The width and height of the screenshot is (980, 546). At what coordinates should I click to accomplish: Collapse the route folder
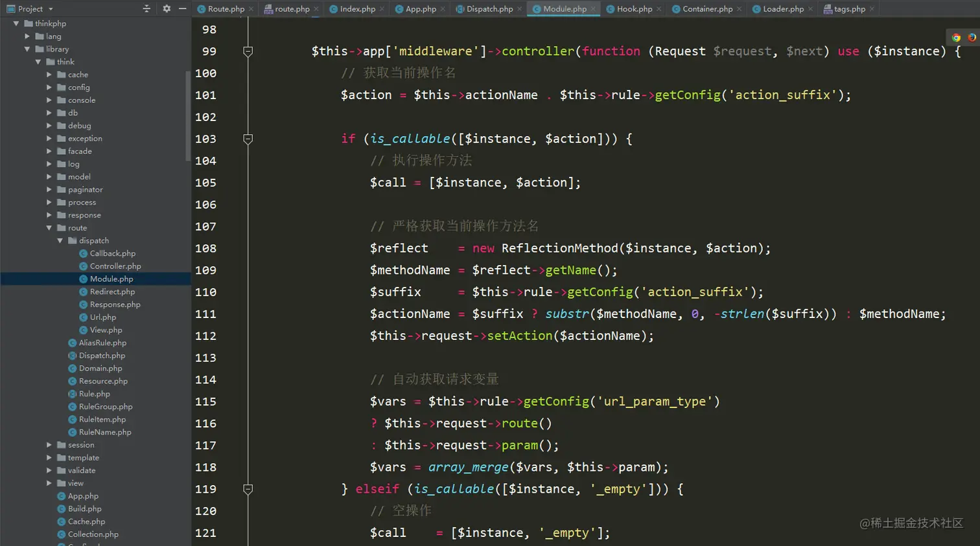49,228
